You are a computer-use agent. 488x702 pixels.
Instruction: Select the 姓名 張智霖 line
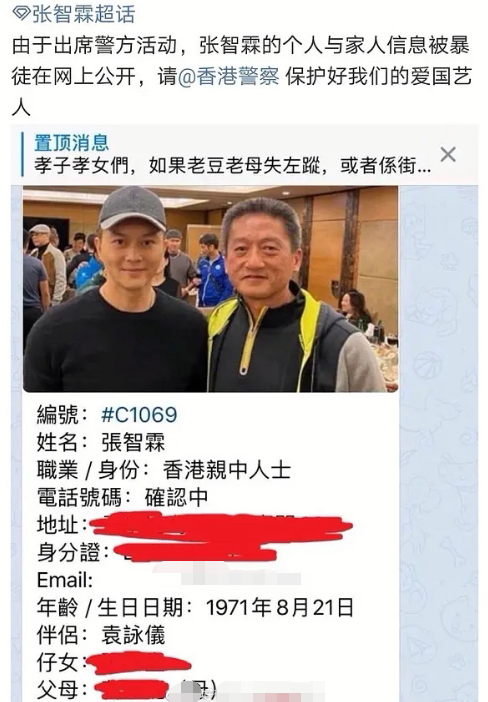click(101, 442)
